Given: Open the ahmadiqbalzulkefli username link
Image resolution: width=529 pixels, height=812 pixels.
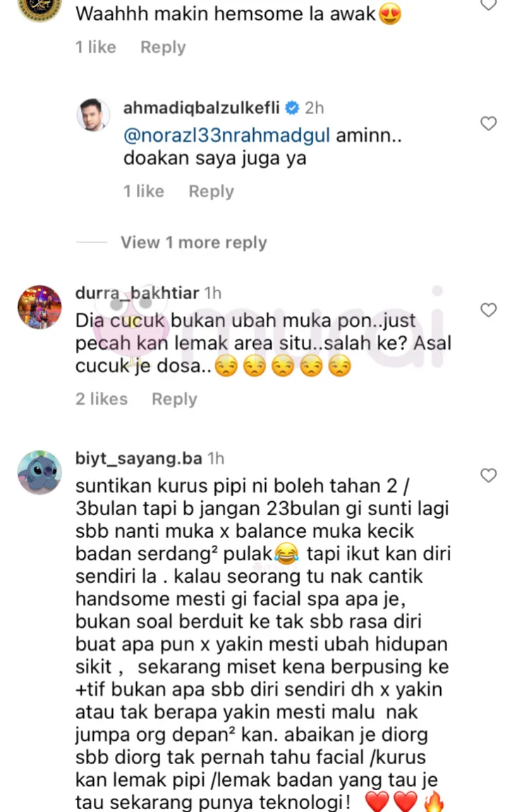Looking at the screenshot, I should coord(201,108).
